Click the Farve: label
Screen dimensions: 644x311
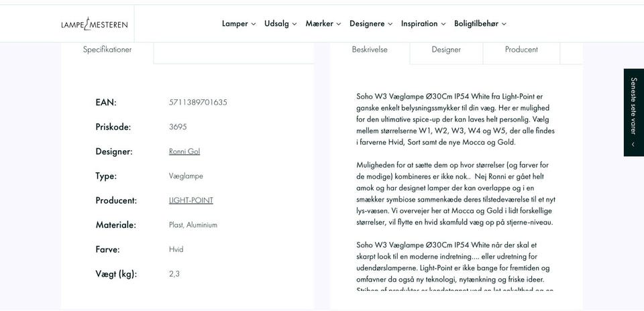tap(107, 249)
